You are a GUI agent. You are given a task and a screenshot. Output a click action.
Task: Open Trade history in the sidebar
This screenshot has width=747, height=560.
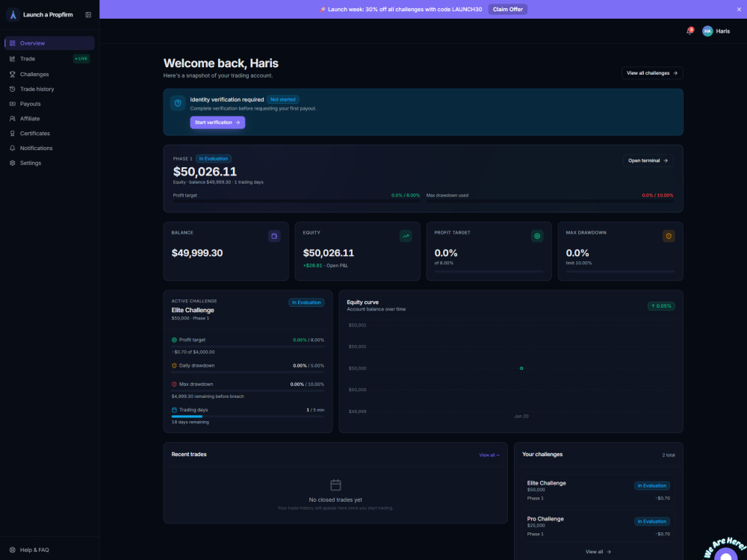click(49, 89)
